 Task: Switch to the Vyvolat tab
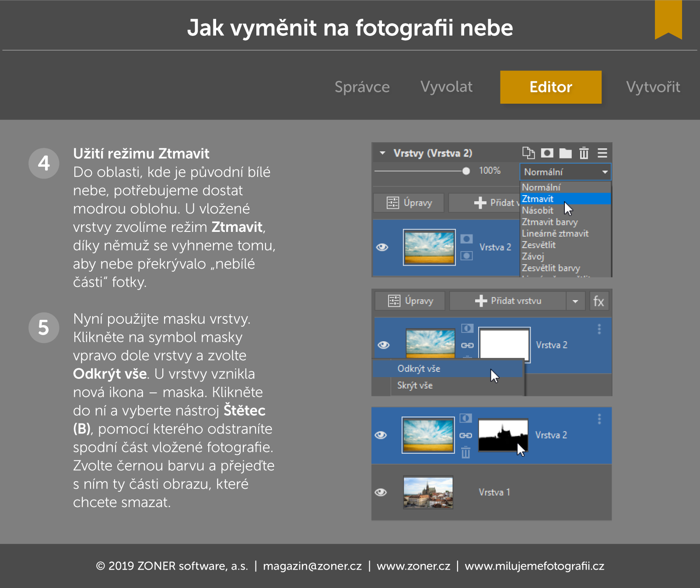tap(446, 87)
